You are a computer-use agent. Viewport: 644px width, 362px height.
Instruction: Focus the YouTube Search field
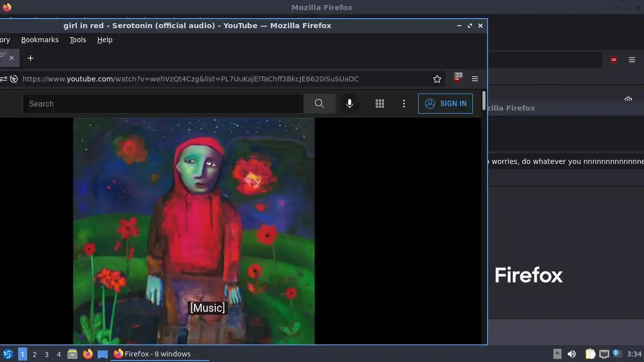click(x=163, y=104)
